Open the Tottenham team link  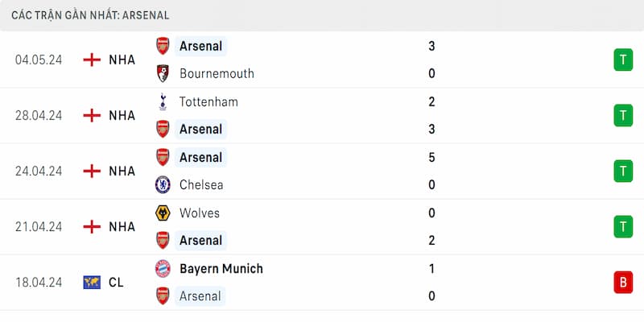[208, 101]
